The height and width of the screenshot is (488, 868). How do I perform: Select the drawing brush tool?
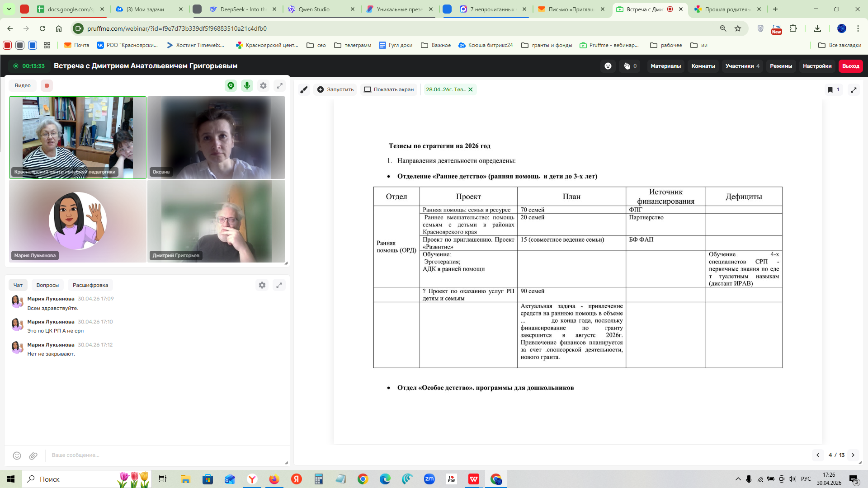coord(304,89)
